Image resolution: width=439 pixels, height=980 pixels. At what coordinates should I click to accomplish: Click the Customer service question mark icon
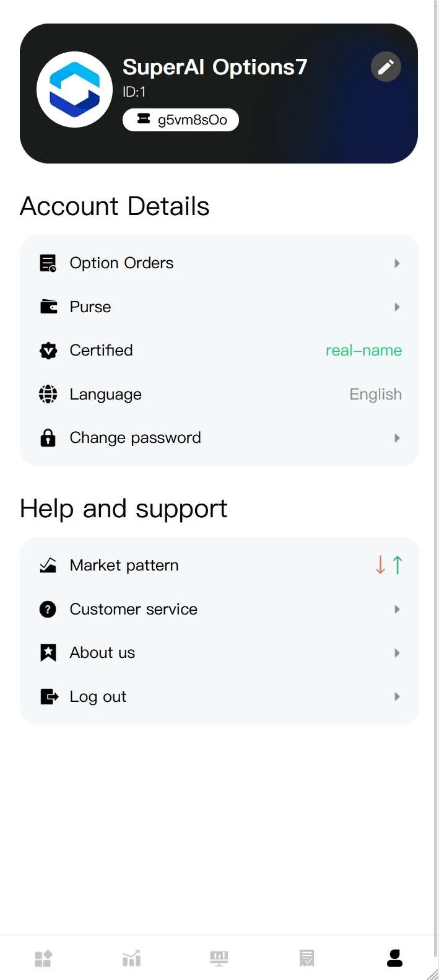tap(48, 610)
